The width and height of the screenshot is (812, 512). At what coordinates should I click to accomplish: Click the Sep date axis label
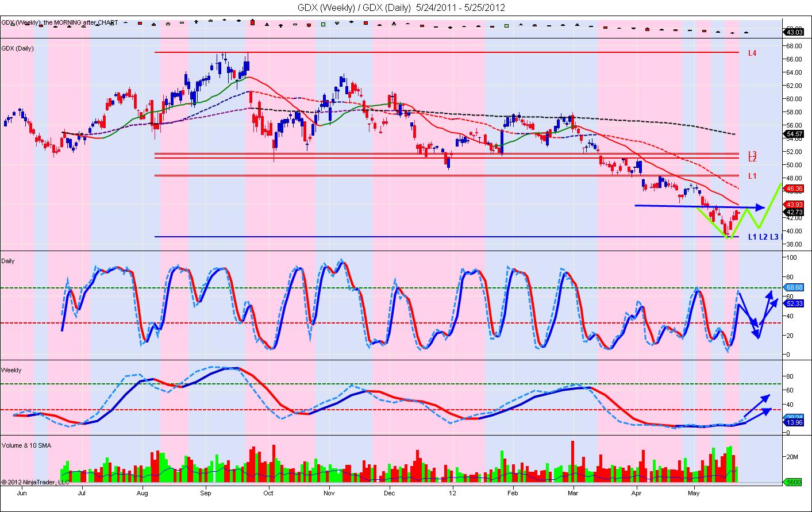pos(206,493)
